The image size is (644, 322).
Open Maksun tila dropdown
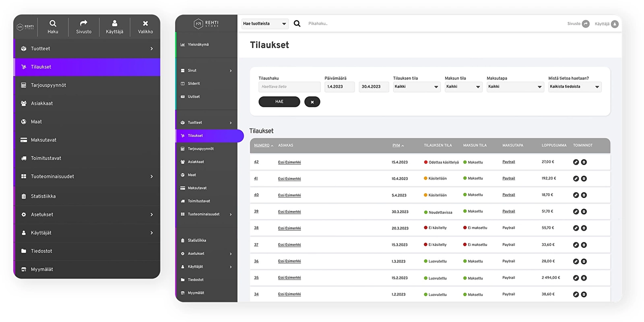[463, 87]
